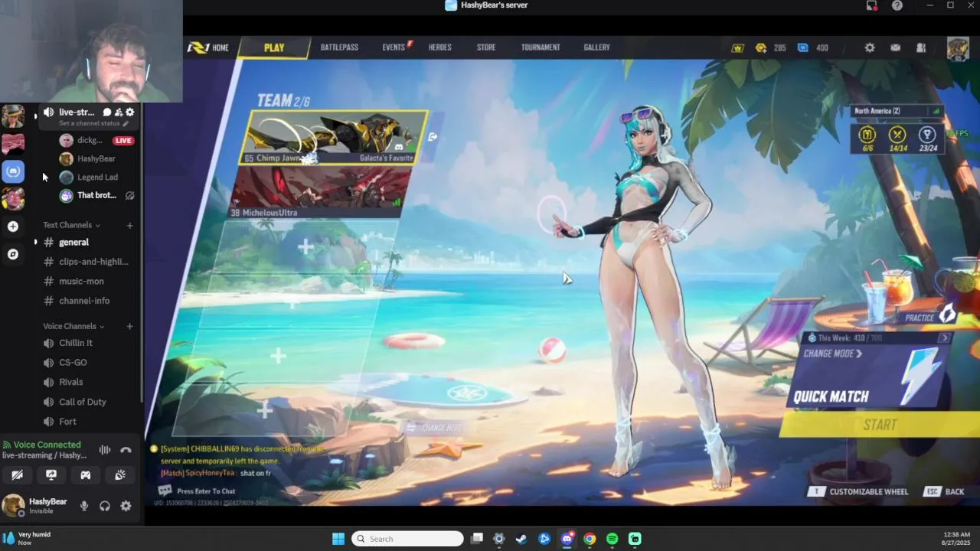Open the in-game mail envelope icon
The height and width of the screenshot is (551, 980).
(895, 47)
